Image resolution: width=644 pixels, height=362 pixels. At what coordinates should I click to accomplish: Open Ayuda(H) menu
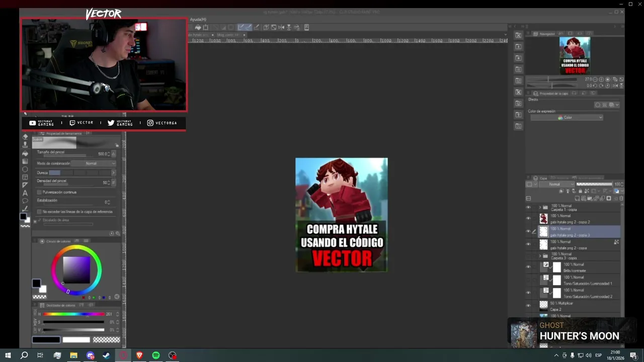[198, 19]
